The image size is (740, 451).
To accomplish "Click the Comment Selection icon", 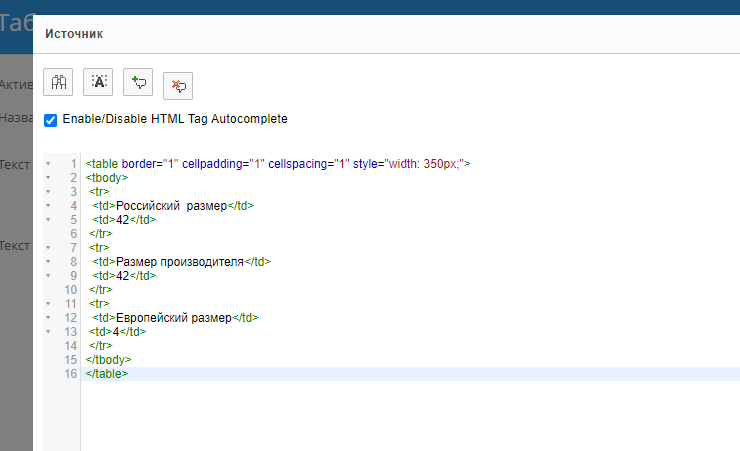I will [138, 83].
